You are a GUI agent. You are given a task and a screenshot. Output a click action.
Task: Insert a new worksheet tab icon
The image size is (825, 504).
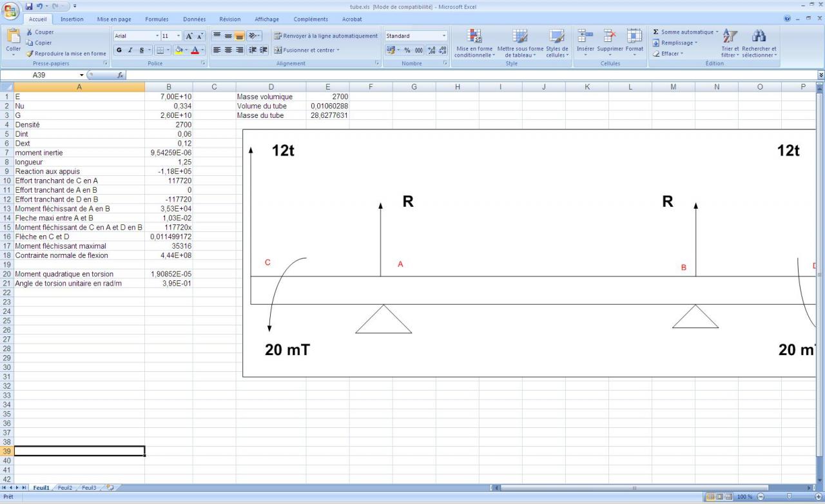click(x=110, y=488)
